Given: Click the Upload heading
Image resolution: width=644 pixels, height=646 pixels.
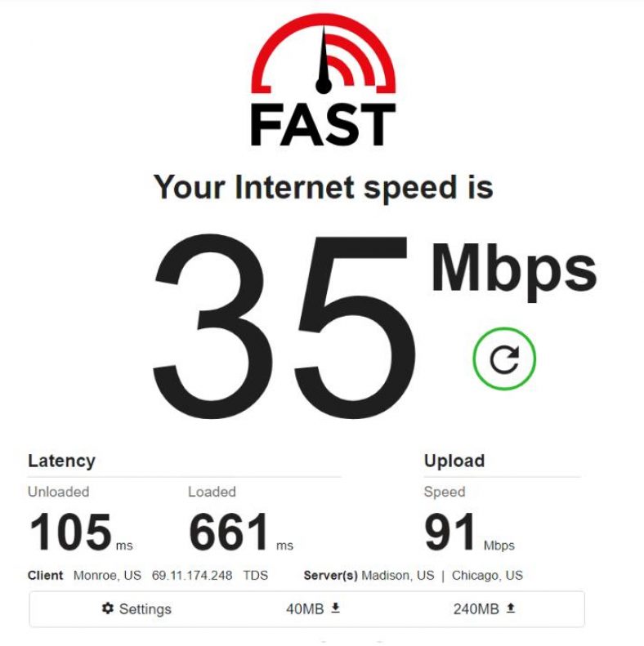Looking at the screenshot, I should [x=454, y=461].
